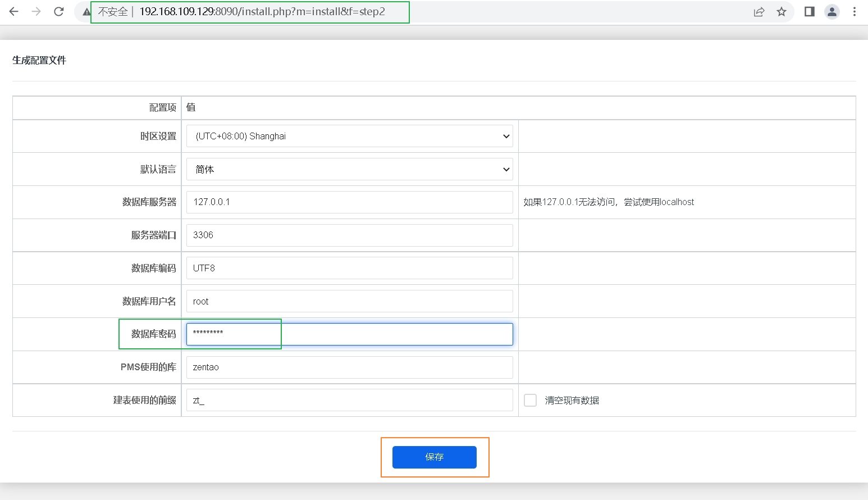The height and width of the screenshot is (500, 868).
Task: Reload the install page
Action: (59, 11)
